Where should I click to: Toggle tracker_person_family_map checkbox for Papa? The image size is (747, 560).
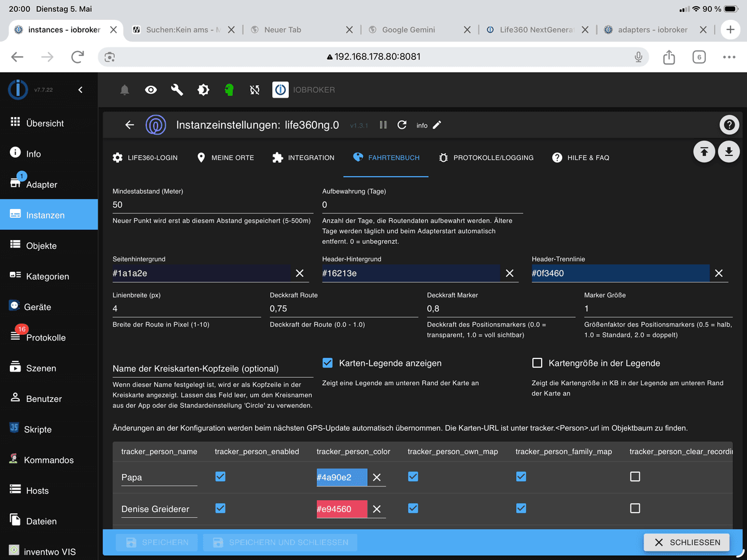coord(522,477)
